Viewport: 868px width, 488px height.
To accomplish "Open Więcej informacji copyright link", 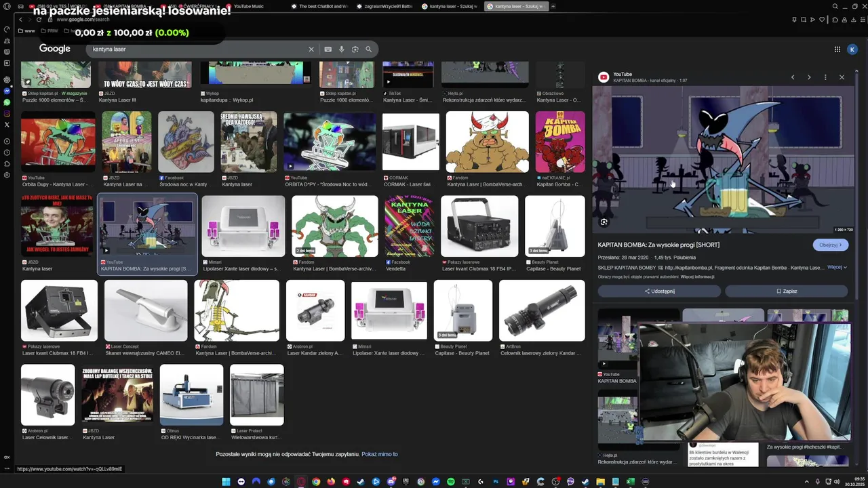I will (x=697, y=277).
